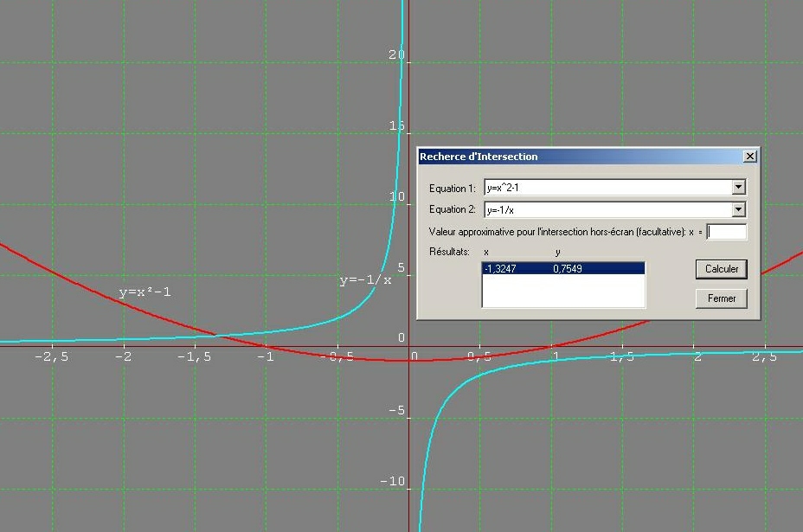Click the empty area of the results list
This screenshot has height=532, width=803.
pyautogui.click(x=562, y=292)
